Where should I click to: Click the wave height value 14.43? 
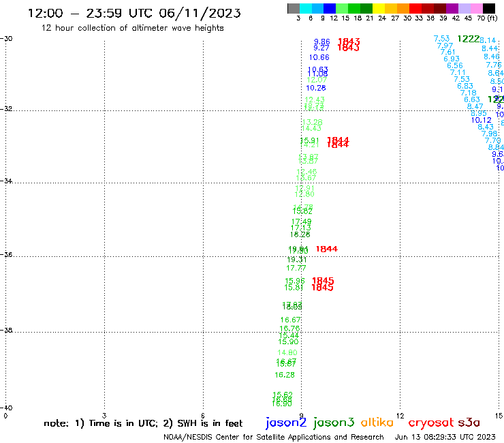(x=311, y=128)
